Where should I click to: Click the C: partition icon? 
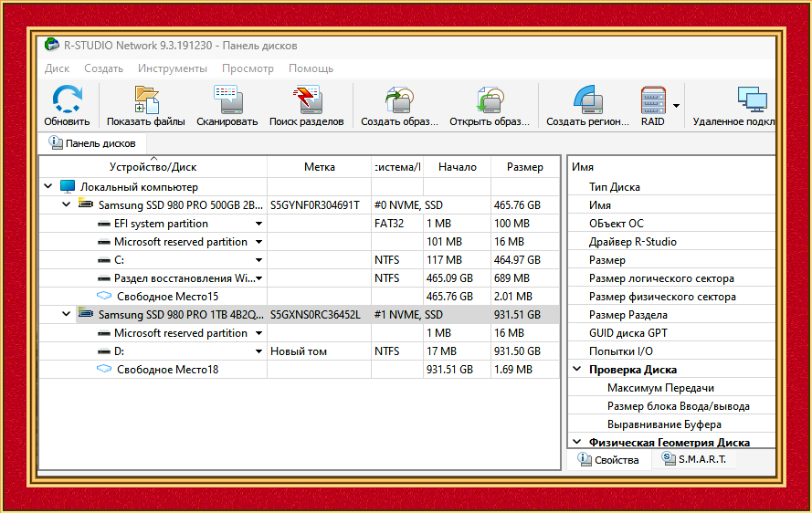104,260
